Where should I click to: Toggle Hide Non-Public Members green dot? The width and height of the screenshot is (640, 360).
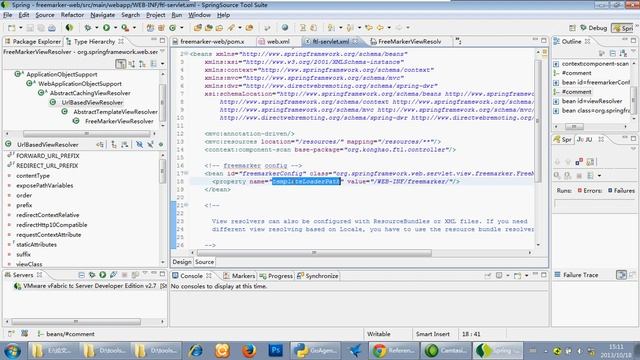click(x=161, y=144)
